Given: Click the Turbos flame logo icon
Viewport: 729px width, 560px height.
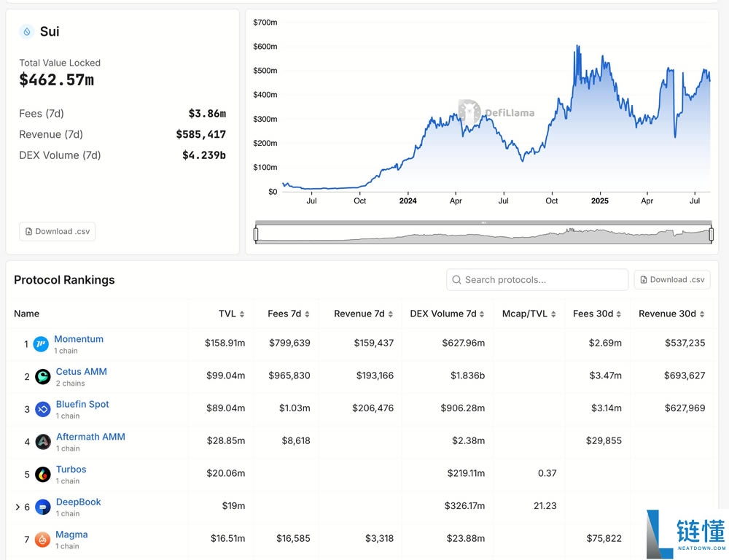Looking at the screenshot, I should tap(43, 475).
